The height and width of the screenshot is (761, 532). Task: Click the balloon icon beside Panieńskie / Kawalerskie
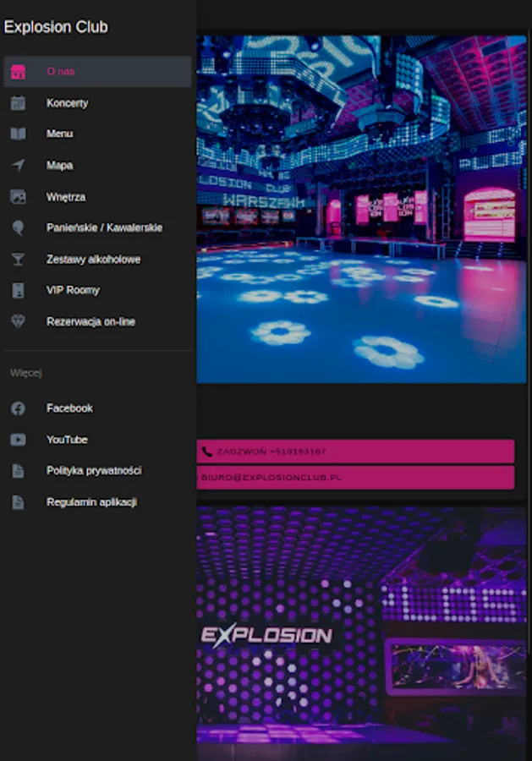[x=18, y=227]
